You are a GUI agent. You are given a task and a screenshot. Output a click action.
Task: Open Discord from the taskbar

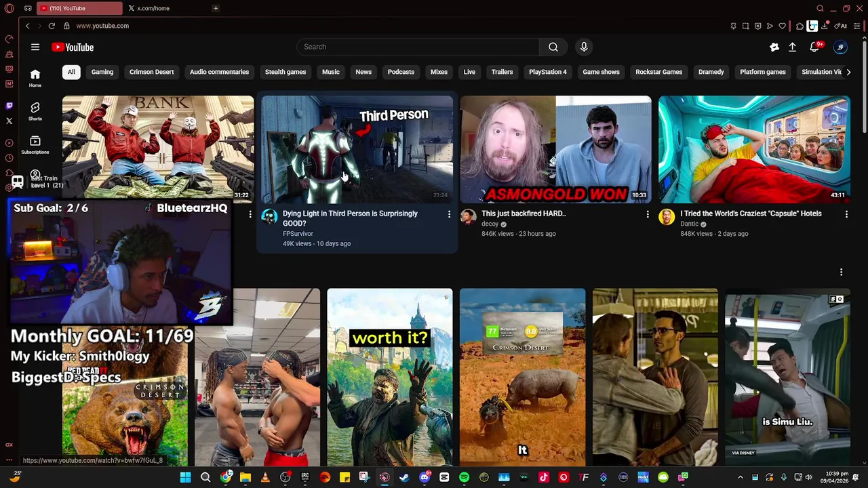425,477
